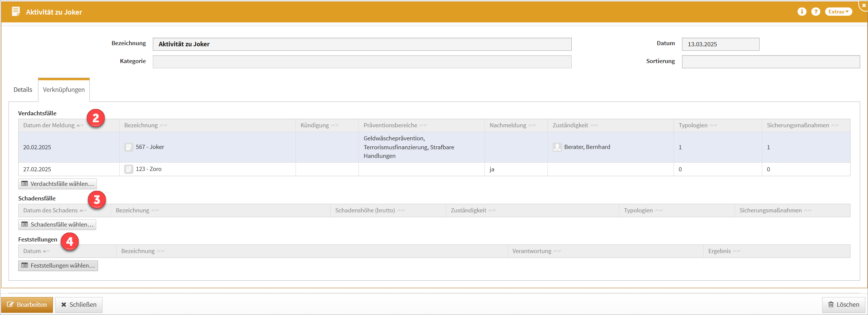Click the info icon in header
Image resolution: width=868 pixels, height=315 pixels.
coord(802,12)
